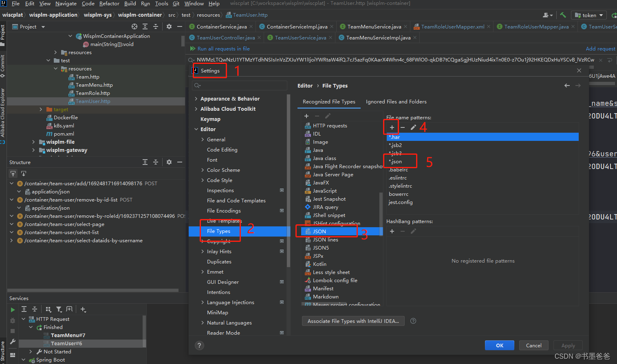The height and width of the screenshot is (364, 617).
Task: Select File Types in settings tree
Action: click(x=239, y=231)
